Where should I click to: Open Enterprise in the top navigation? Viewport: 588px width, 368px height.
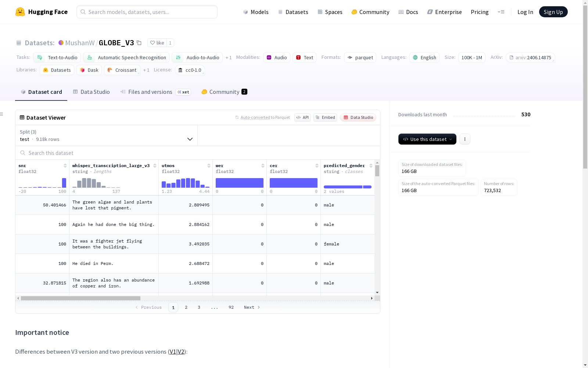coord(445,12)
